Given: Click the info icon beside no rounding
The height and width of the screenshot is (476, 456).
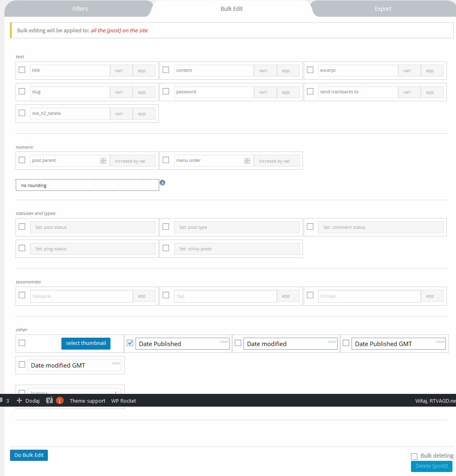Looking at the screenshot, I should [x=162, y=183].
